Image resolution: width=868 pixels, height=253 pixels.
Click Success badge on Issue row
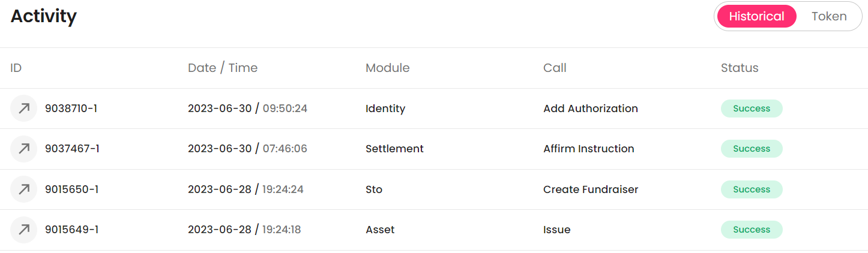[x=752, y=230]
